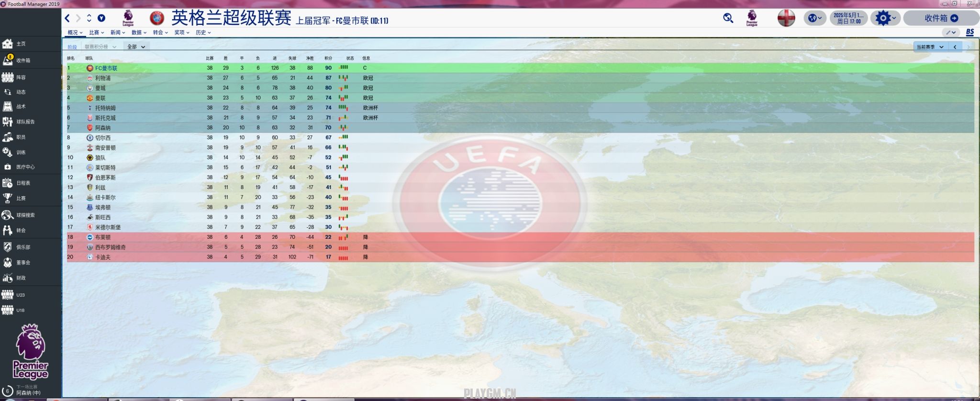Open the 当前赛季 season dropdown

[x=930, y=47]
